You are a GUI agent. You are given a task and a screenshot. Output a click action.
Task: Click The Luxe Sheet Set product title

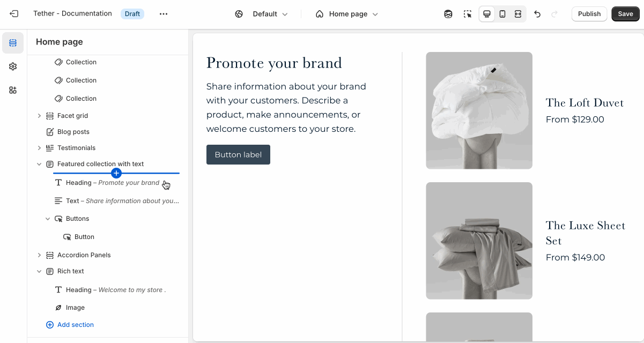(586, 233)
